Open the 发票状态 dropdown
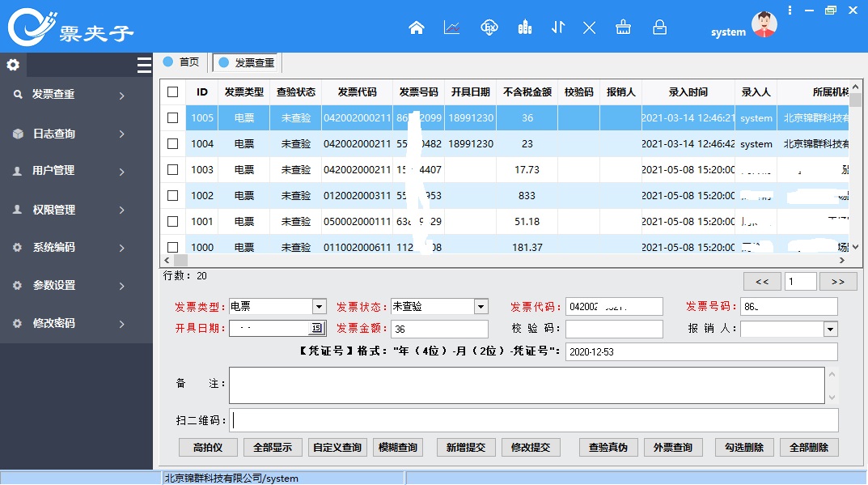Screen dimensions: 868x485 pos(481,307)
